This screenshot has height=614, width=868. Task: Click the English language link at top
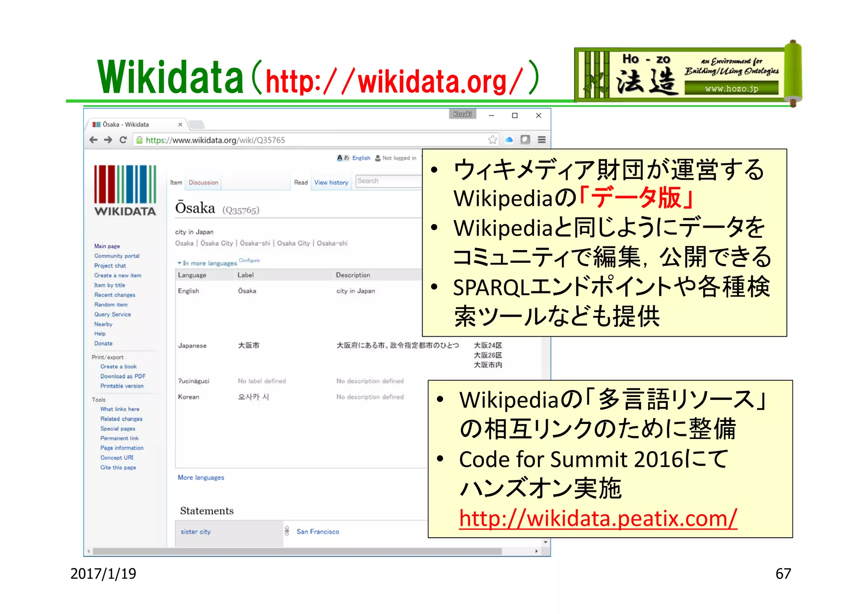coord(361,158)
